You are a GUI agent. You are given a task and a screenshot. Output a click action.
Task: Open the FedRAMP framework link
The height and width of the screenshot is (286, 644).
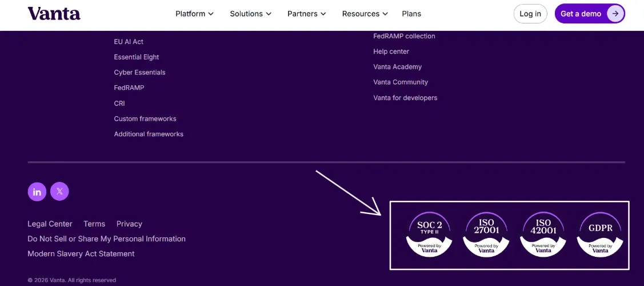[x=129, y=88]
